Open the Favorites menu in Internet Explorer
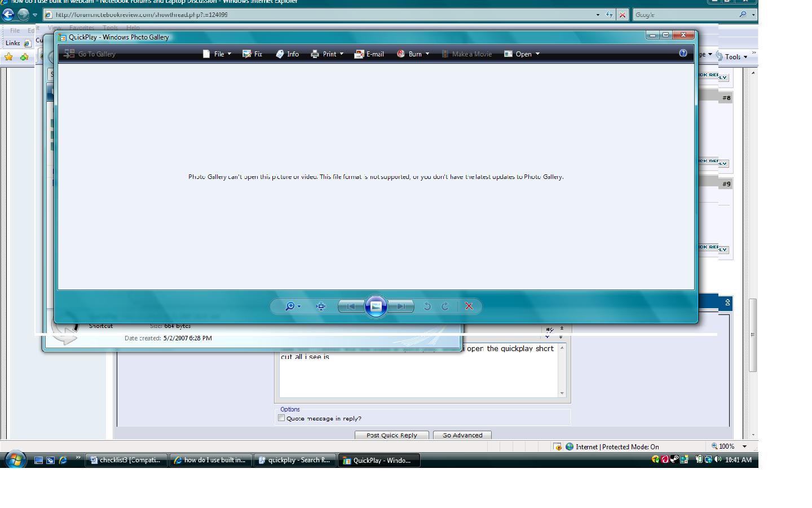 [x=82, y=28]
